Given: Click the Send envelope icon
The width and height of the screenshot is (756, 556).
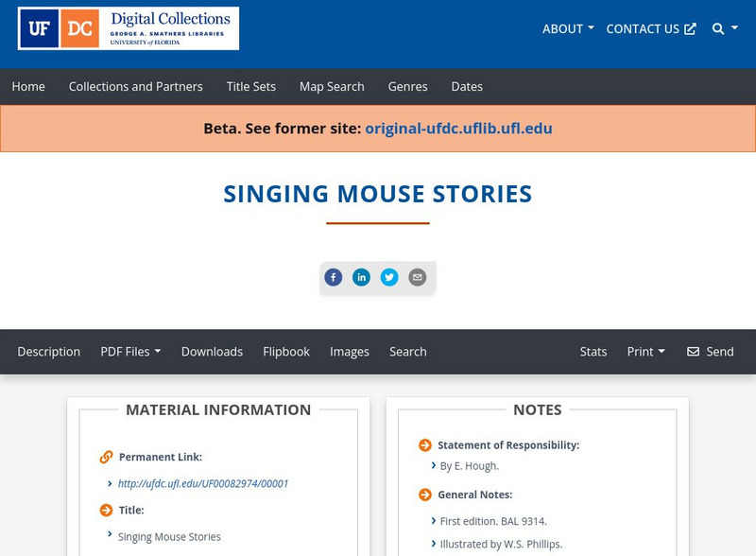Looking at the screenshot, I should [695, 351].
